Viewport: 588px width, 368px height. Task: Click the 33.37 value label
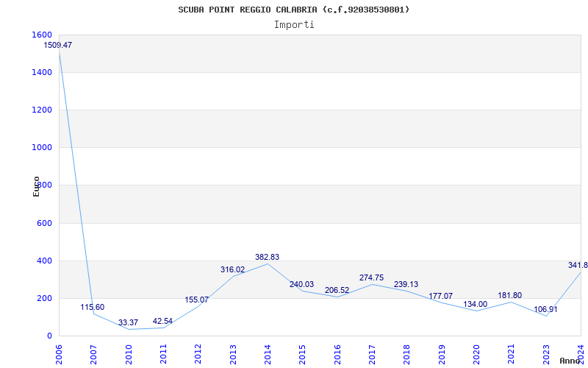(x=128, y=322)
